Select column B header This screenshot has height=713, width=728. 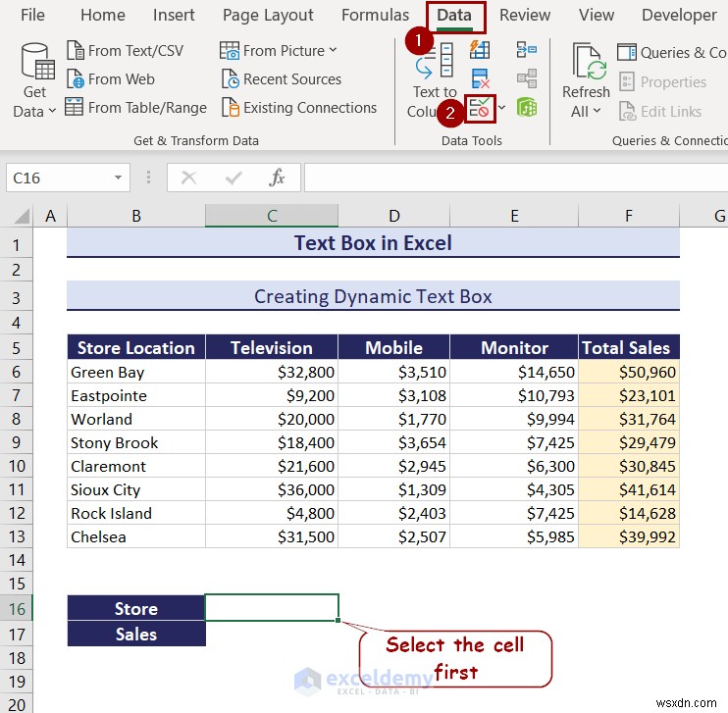[x=136, y=216]
